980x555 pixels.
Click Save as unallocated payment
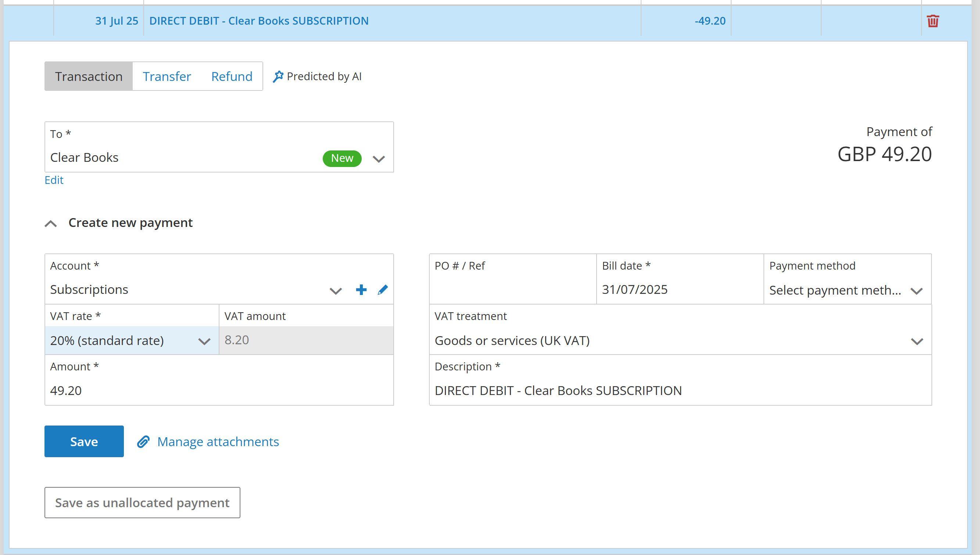[142, 502]
